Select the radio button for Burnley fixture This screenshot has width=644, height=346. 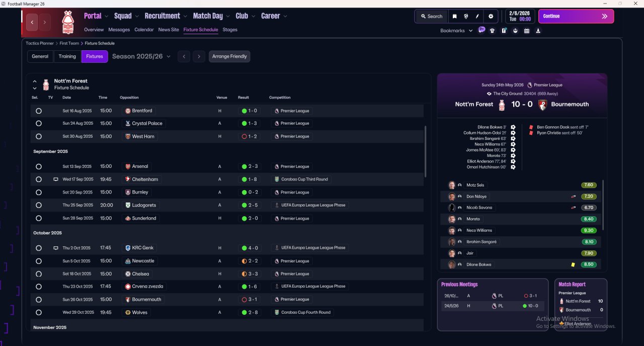[x=39, y=192]
